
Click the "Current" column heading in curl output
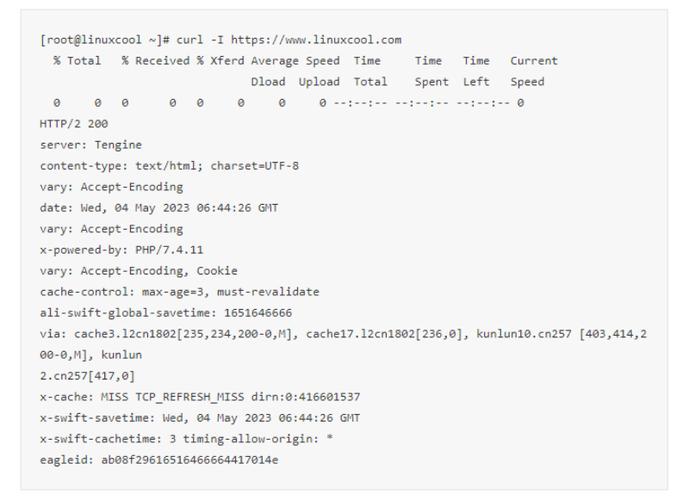pos(534,61)
